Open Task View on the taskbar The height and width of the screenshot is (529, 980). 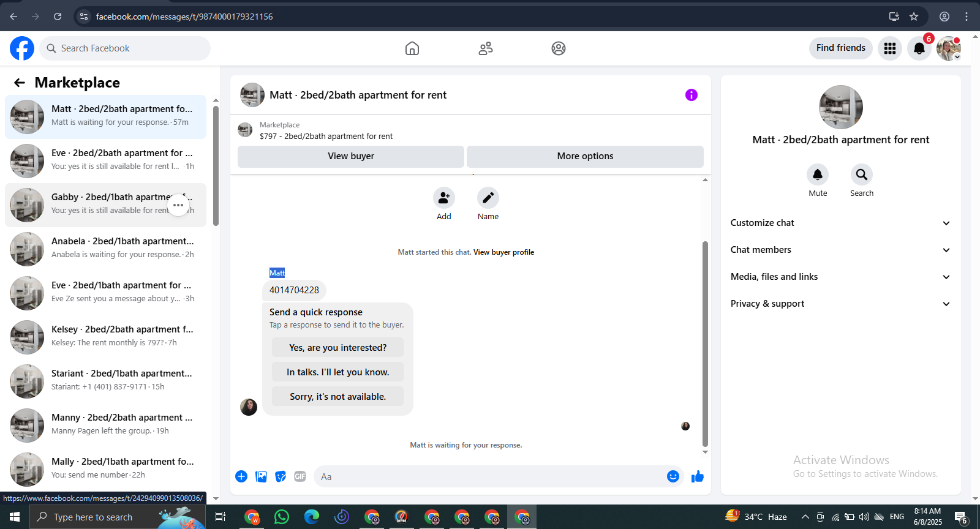(x=221, y=517)
